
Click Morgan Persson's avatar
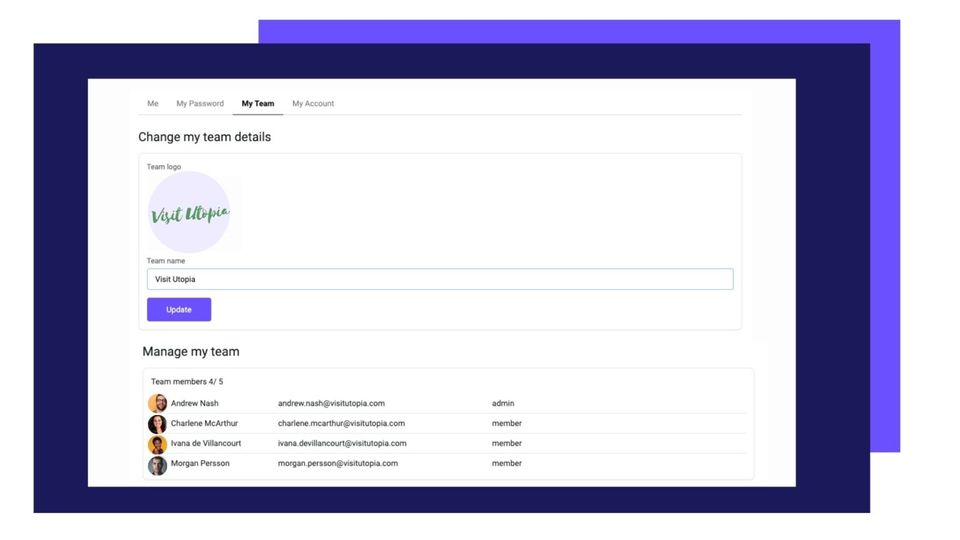point(157,465)
